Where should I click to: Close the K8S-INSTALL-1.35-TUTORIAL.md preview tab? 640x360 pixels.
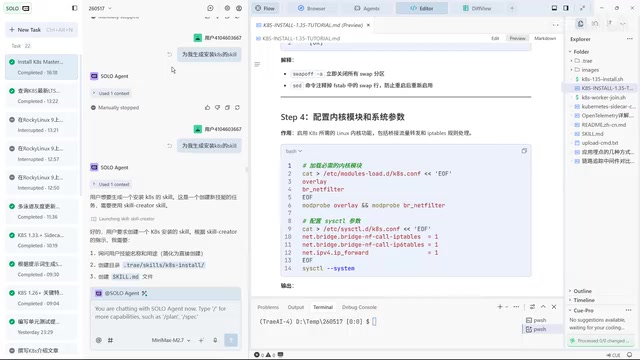[x=368, y=25]
